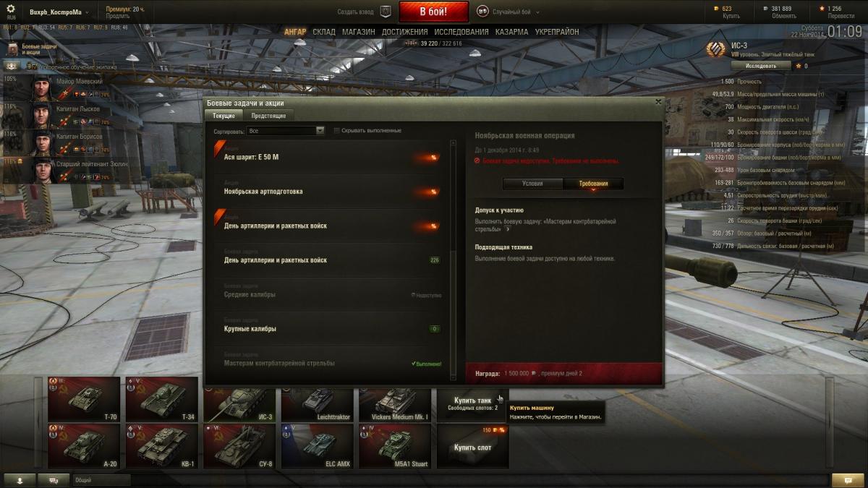Click the download arrow icon at bottom left

click(x=20, y=479)
